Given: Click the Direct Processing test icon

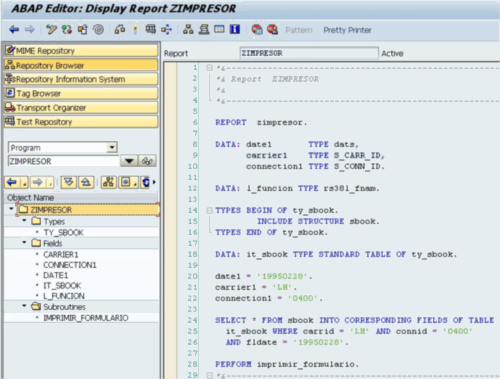Looking at the screenshot, I should [x=151, y=30].
